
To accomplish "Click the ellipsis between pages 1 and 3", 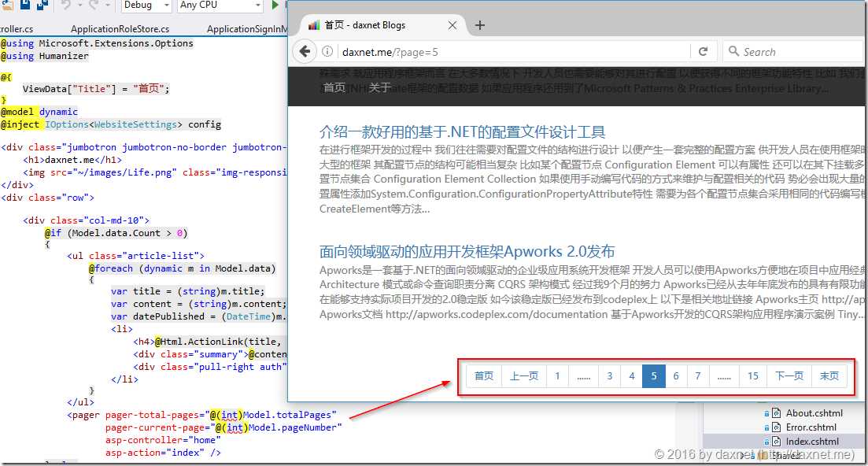I will click(x=583, y=375).
